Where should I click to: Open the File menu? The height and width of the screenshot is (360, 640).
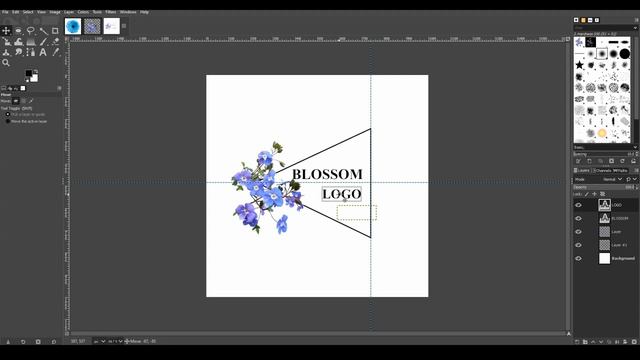pyautogui.click(x=5, y=12)
